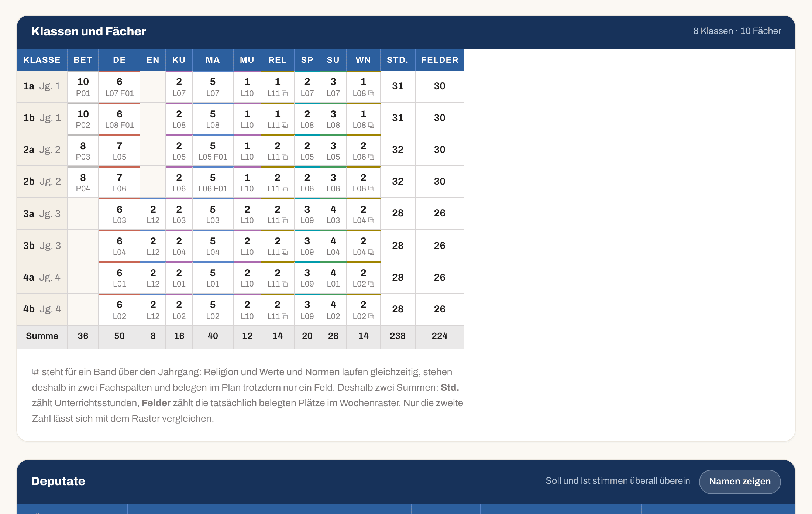Click 1a DE cell L07 F01
This screenshot has width=812, height=514.
click(x=119, y=86)
